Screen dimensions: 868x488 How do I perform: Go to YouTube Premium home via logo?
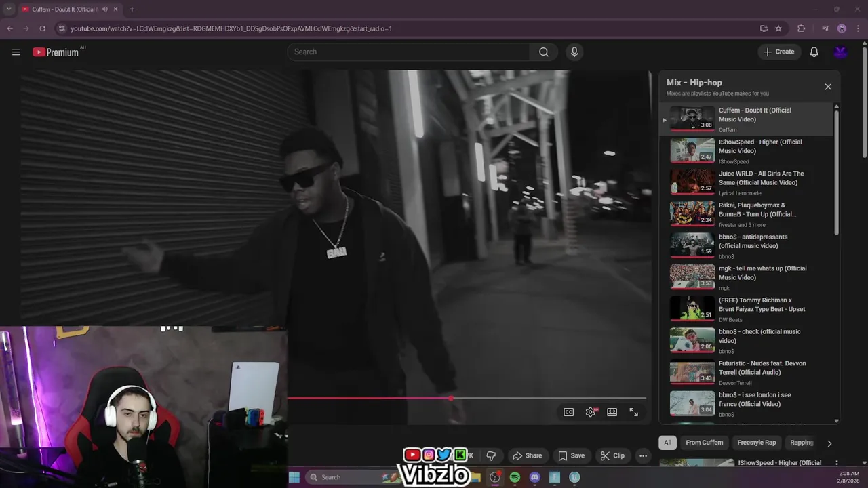56,52
